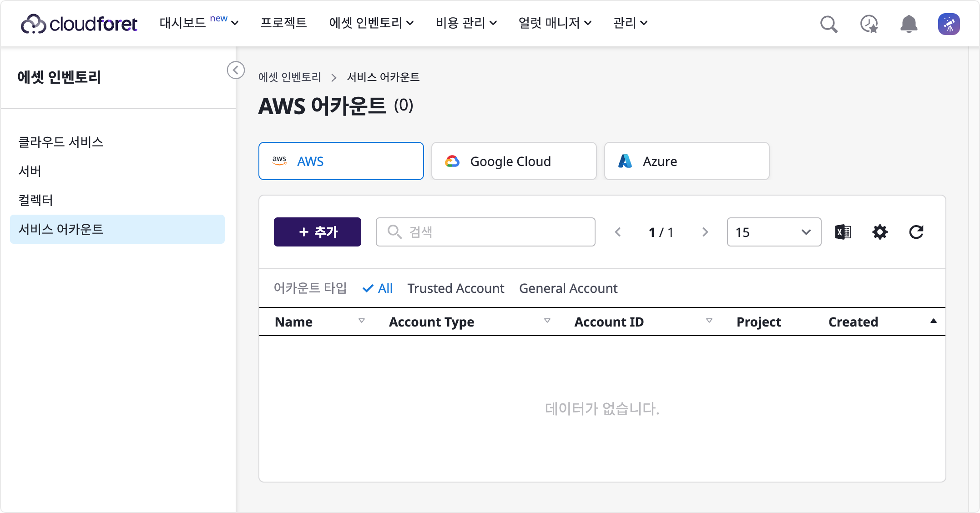
Task: Click the Account Type column header
Action: coord(431,322)
